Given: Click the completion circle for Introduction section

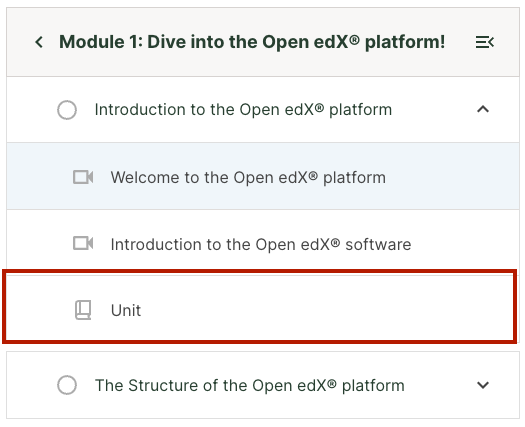Looking at the screenshot, I should click(x=67, y=110).
